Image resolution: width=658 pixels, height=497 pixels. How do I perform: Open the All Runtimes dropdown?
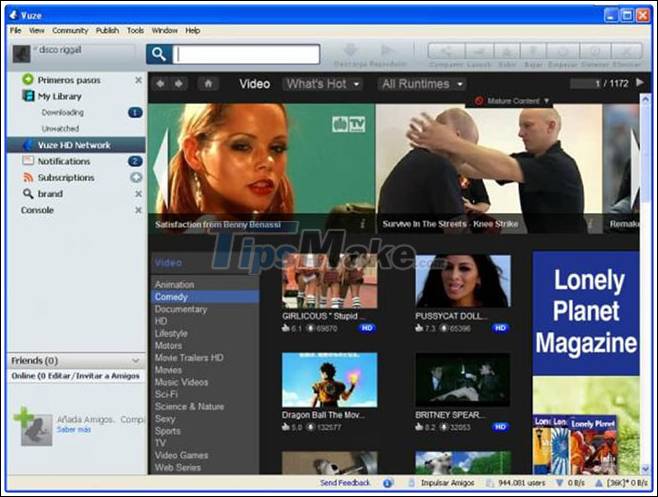tap(422, 84)
